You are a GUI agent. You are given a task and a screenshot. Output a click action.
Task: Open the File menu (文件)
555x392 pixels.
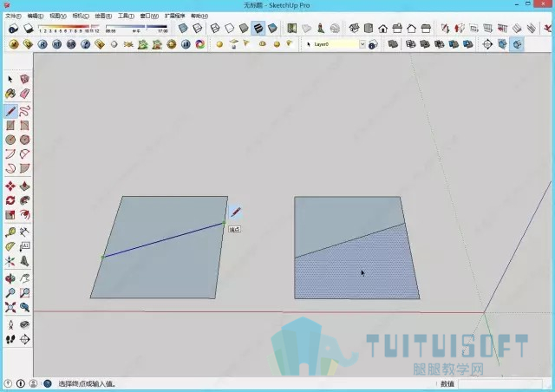pos(14,16)
